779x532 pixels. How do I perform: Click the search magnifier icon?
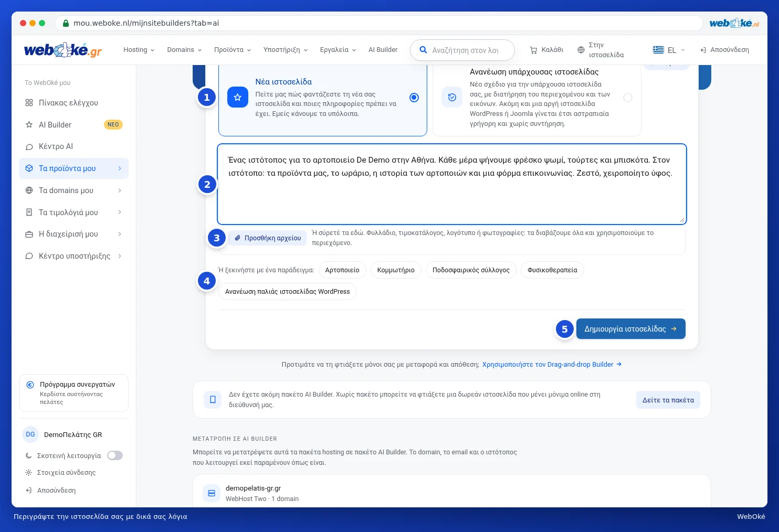(423, 50)
